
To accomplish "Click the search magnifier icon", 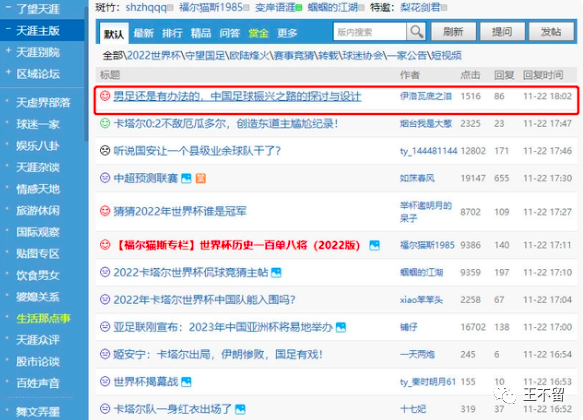I will tap(416, 32).
